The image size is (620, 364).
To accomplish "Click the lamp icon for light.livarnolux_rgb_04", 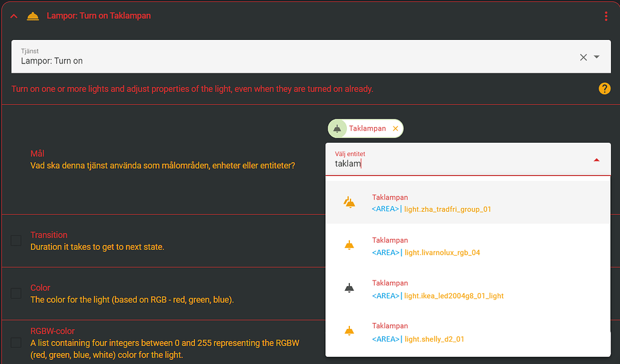I will click(x=349, y=245).
